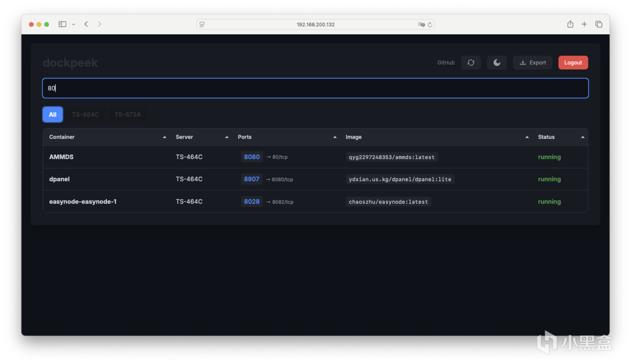The width and height of the screenshot is (631, 364).
Task: Open a new Safari tab
Action: (584, 24)
